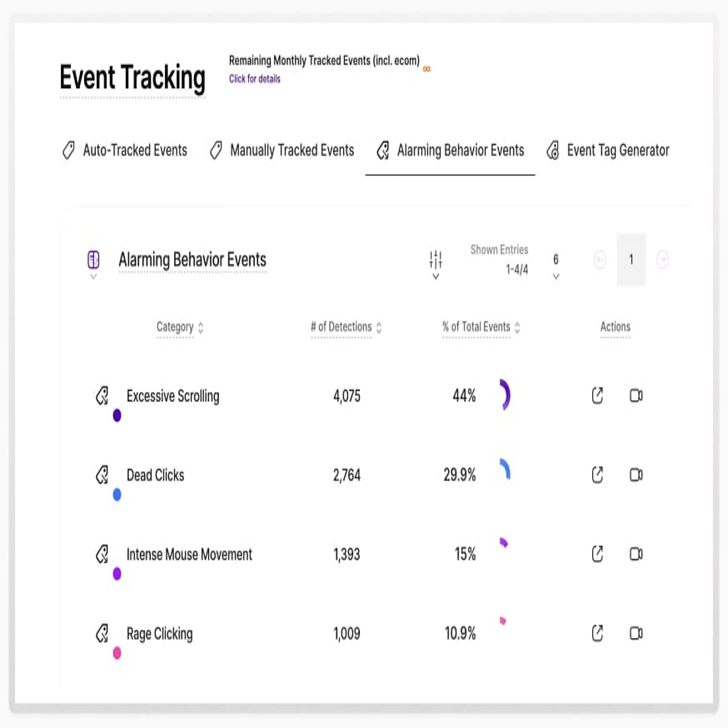Click the video recording icon for Rage Clicking

tap(636, 633)
